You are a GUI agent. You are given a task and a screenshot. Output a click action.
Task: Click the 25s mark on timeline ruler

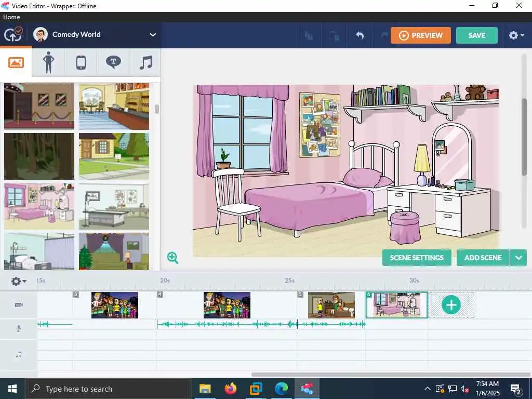289,280
